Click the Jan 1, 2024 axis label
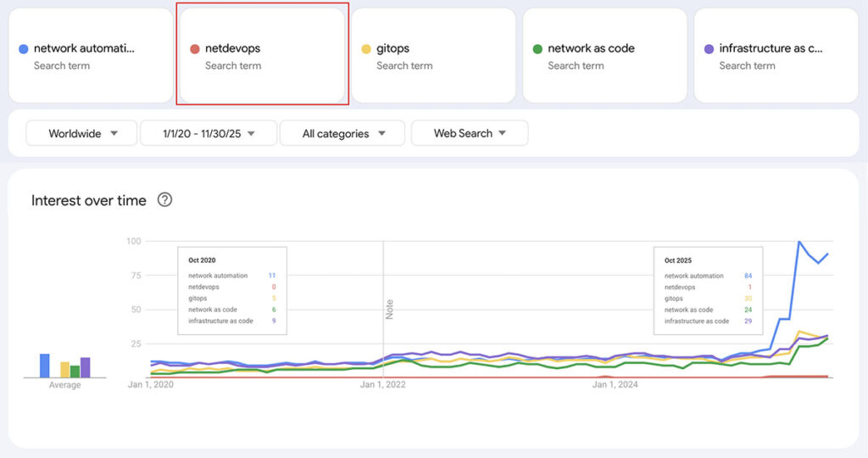Image resolution: width=868 pixels, height=458 pixels. [615, 384]
